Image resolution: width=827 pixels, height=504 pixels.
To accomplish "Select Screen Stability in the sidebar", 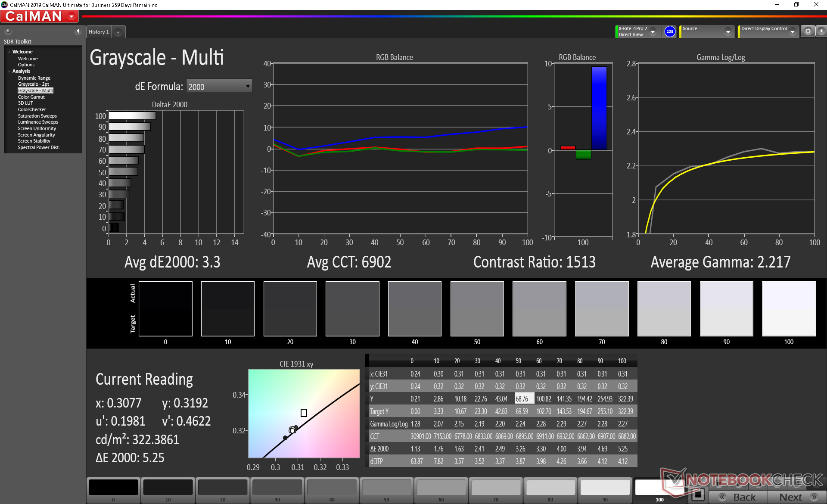I will pos(34,141).
